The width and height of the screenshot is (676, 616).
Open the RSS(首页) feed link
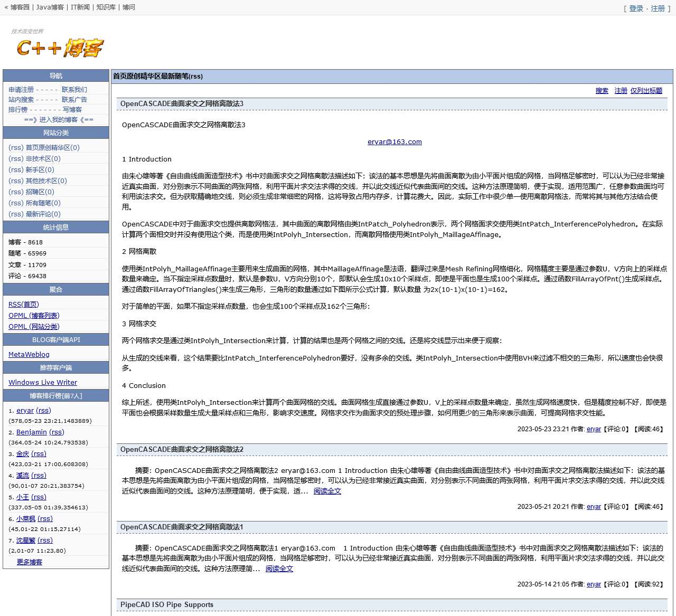coord(24,305)
